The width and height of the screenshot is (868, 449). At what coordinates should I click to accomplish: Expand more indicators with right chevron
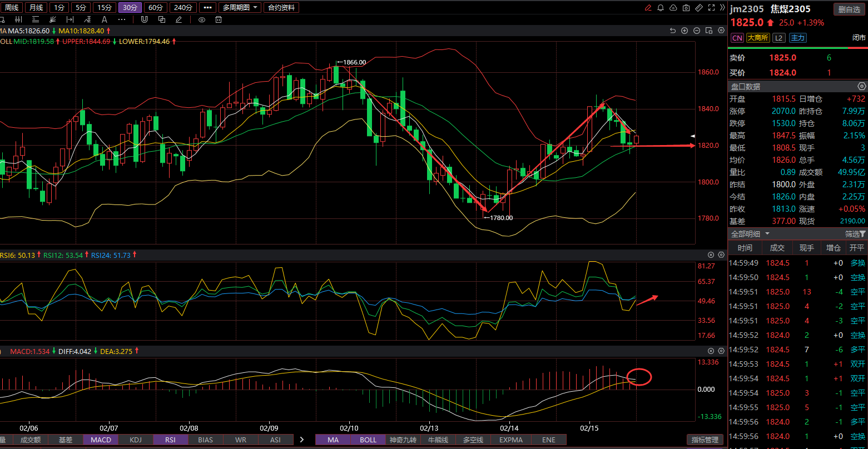(x=302, y=440)
